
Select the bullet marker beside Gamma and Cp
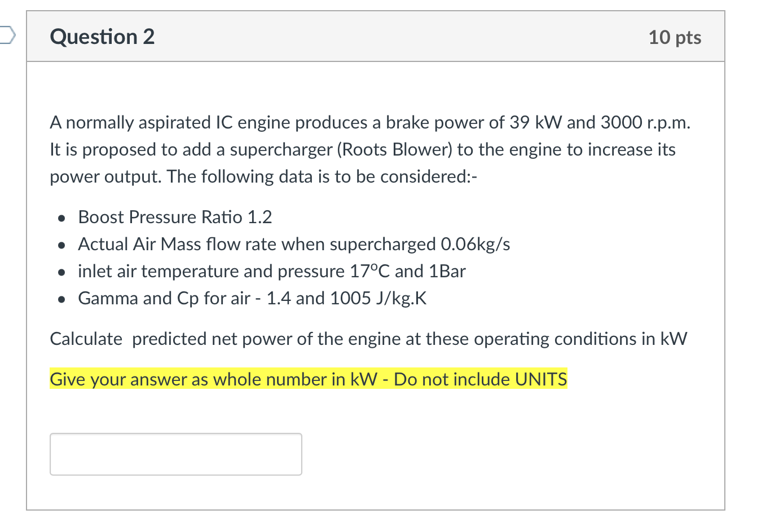pos(61,299)
